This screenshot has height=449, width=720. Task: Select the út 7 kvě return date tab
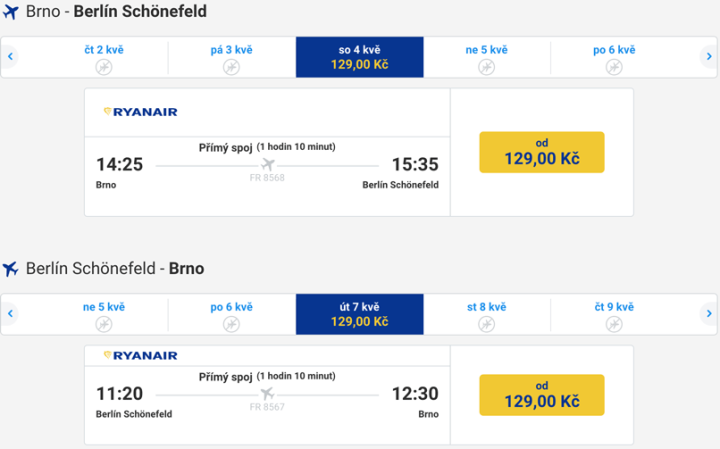tap(359, 314)
